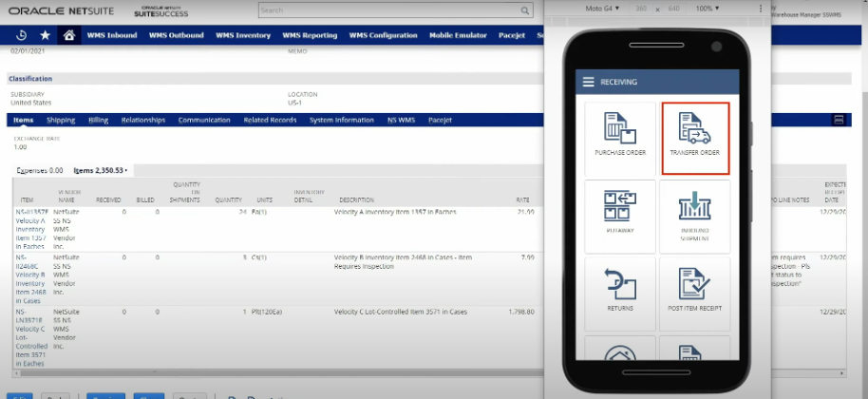
Task: Open the phone emulator hamburger menu
Action: coord(589,82)
